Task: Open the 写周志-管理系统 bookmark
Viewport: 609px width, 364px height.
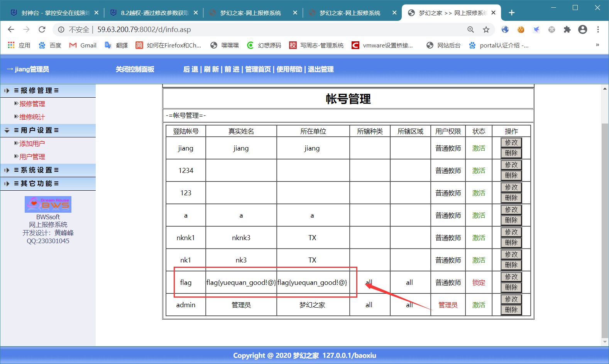Action: coord(316,45)
